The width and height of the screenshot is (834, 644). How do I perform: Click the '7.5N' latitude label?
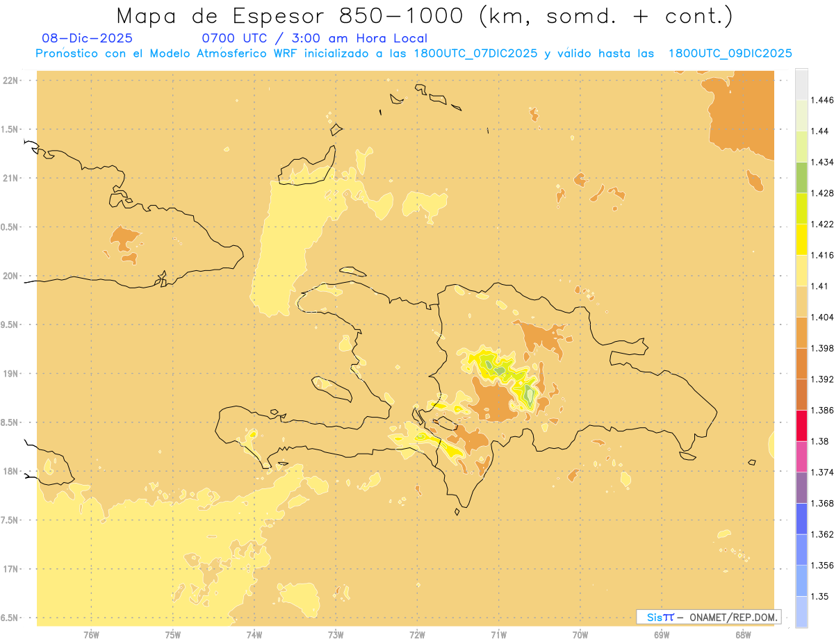[x=10, y=520]
